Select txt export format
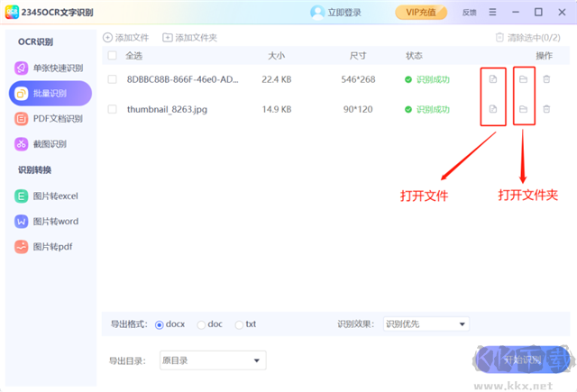Viewport: 577px width, 392px height. (239, 324)
